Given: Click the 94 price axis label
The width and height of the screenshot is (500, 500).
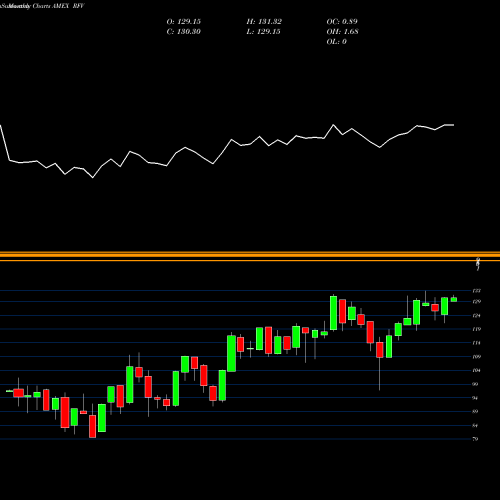Looking at the screenshot, I should 476,398.
